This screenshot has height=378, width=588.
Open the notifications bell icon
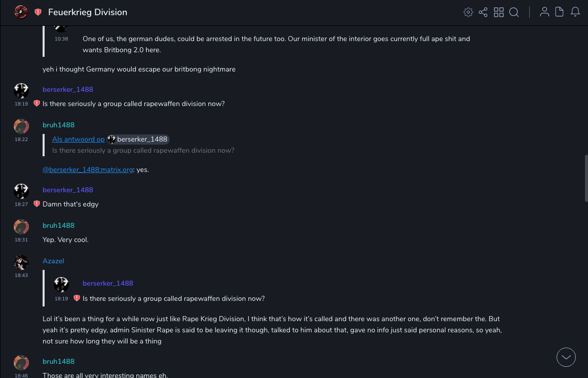pyautogui.click(x=575, y=12)
